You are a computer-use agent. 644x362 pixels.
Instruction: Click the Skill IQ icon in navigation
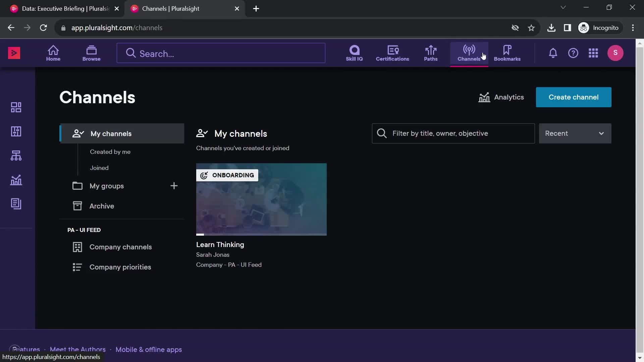tap(354, 53)
